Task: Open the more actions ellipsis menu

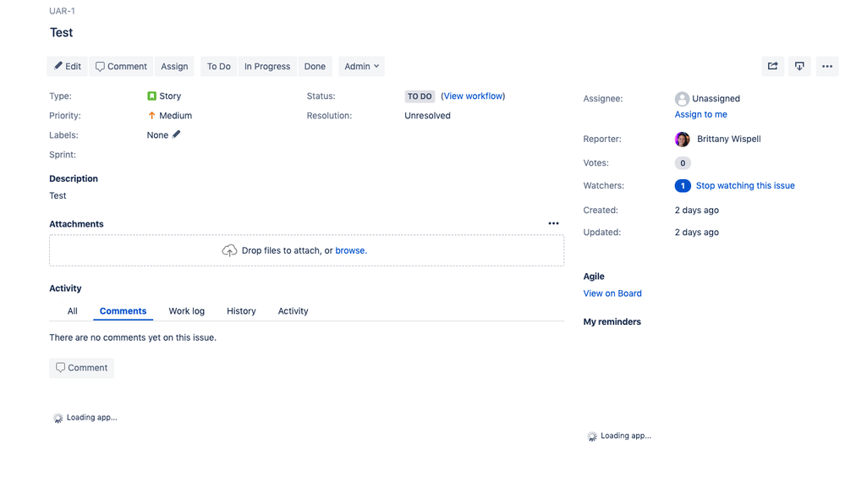Action: click(827, 66)
